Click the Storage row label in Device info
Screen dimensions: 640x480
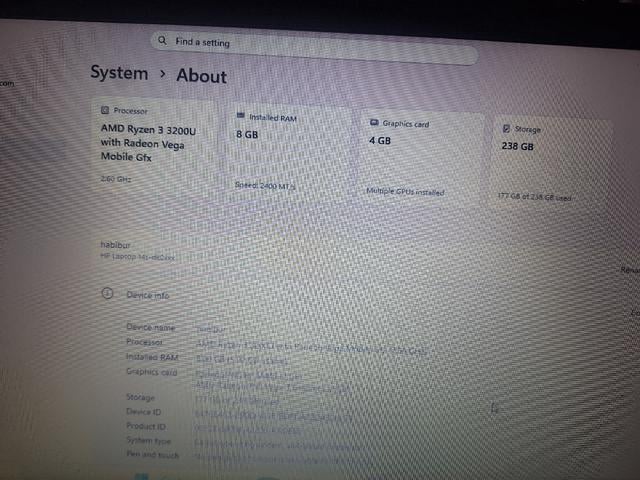point(140,397)
